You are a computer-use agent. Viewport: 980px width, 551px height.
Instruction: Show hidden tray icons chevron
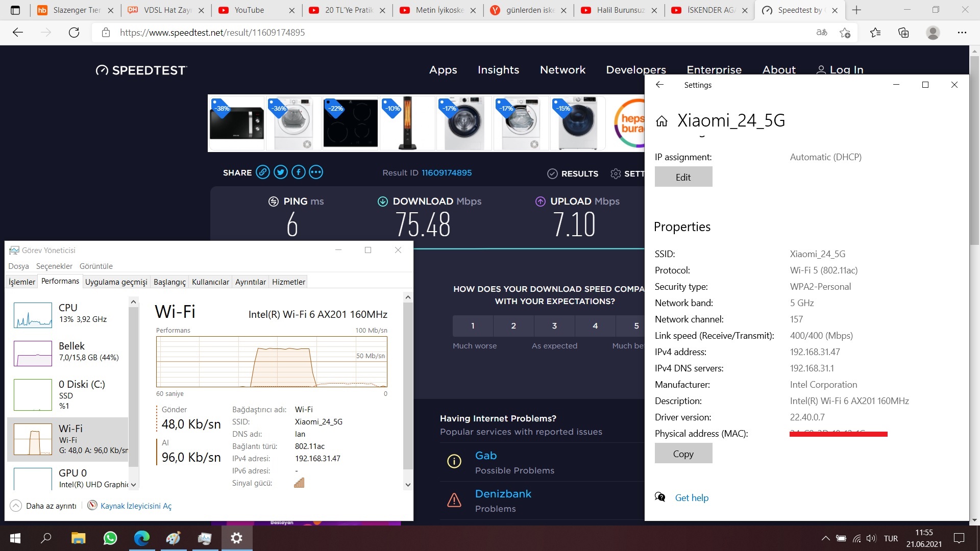[x=825, y=538]
